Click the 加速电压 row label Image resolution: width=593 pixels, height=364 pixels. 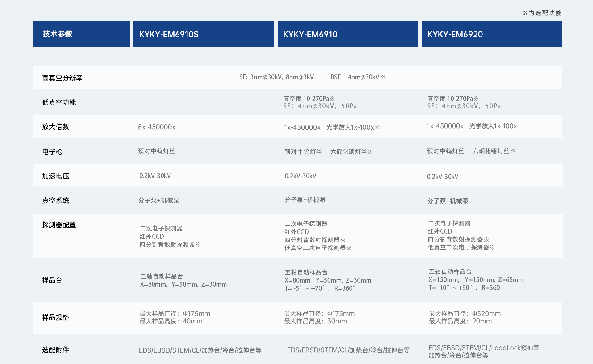pyautogui.click(x=56, y=176)
